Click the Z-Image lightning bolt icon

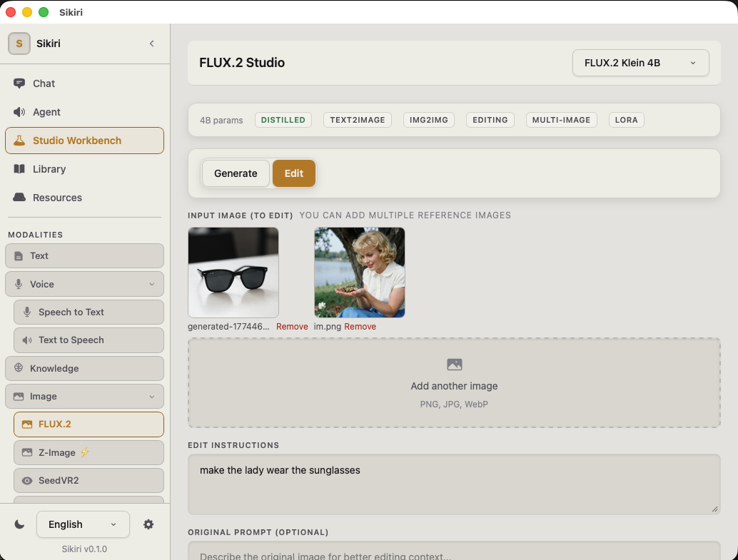click(85, 452)
